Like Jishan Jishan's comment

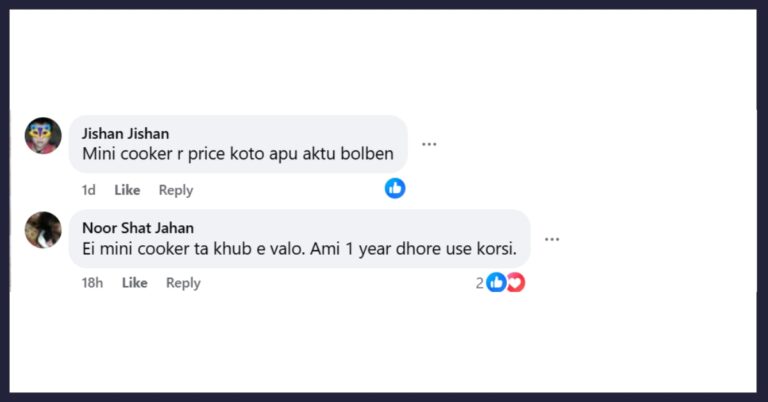[x=127, y=190]
